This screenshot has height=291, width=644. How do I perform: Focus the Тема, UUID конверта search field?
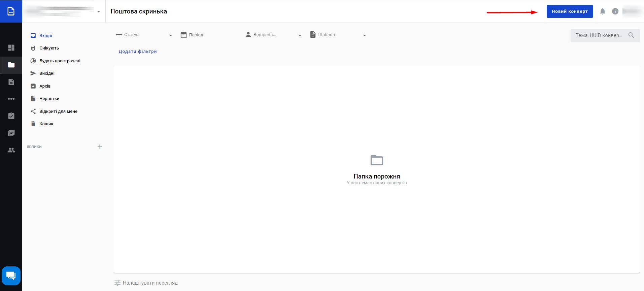(x=605, y=35)
